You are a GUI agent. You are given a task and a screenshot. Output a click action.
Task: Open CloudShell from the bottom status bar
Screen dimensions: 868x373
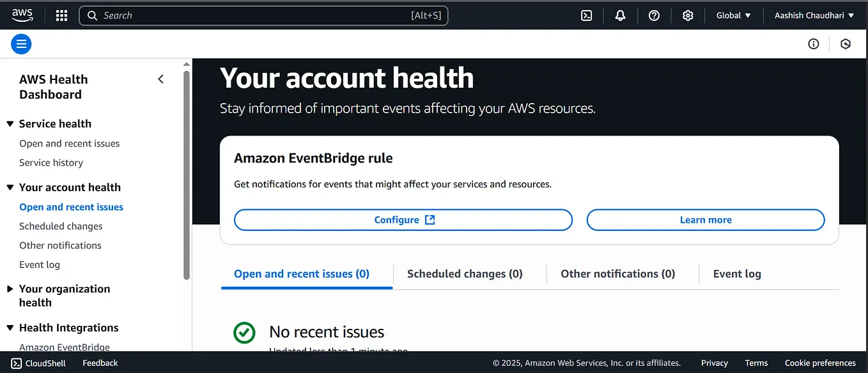[38, 363]
